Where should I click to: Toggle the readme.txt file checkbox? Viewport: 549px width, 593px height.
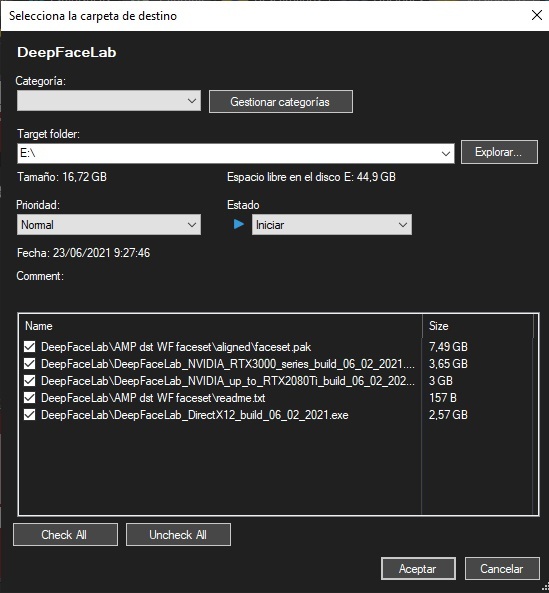tap(29, 397)
